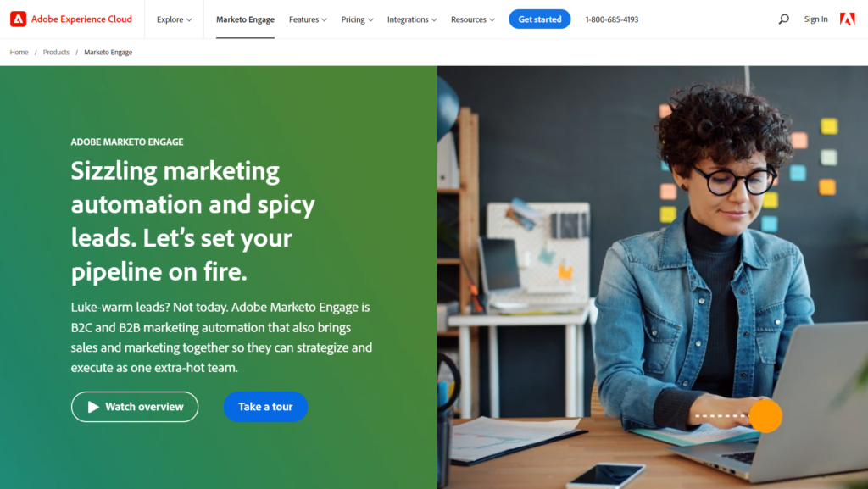Click the Marketo Engage breadcrumb item

pos(108,52)
